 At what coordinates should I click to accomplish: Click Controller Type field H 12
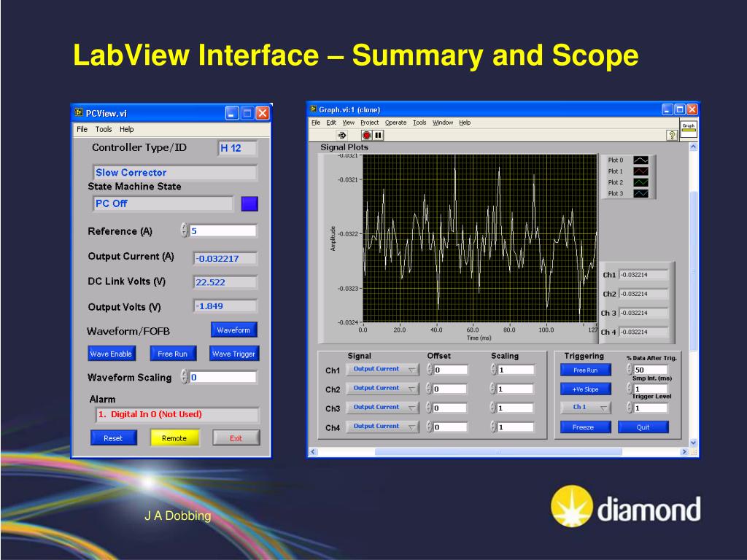tap(237, 148)
